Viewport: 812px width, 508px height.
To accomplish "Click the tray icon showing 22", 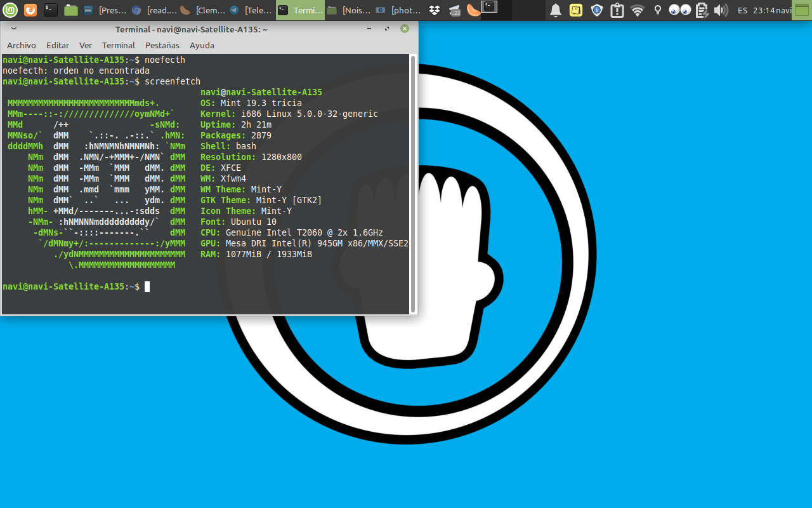I will coord(454,10).
